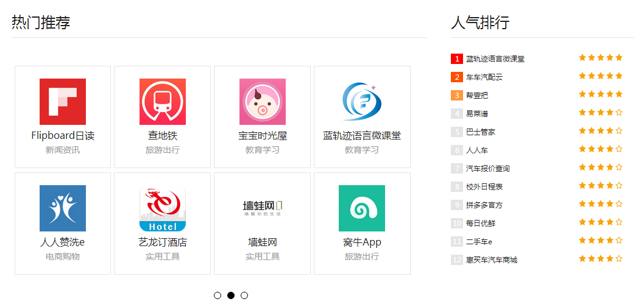Click the orange rank 3 badge
The image size is (644, 307).
pos(457,95)
